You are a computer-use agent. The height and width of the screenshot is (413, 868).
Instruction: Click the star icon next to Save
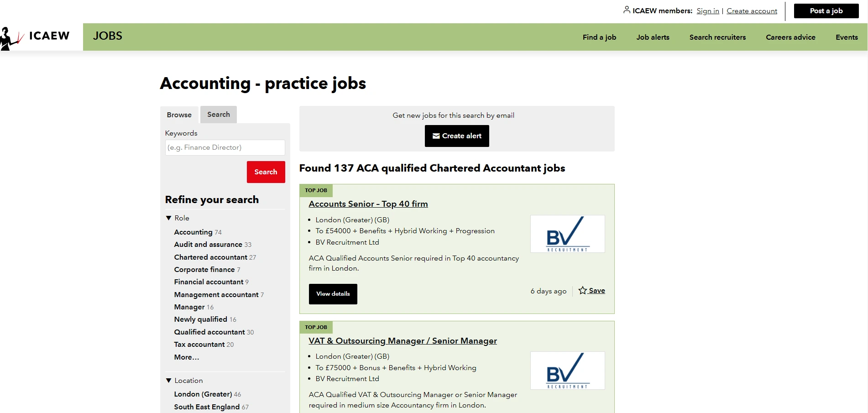pyautogui.click(x=582, y=290)
